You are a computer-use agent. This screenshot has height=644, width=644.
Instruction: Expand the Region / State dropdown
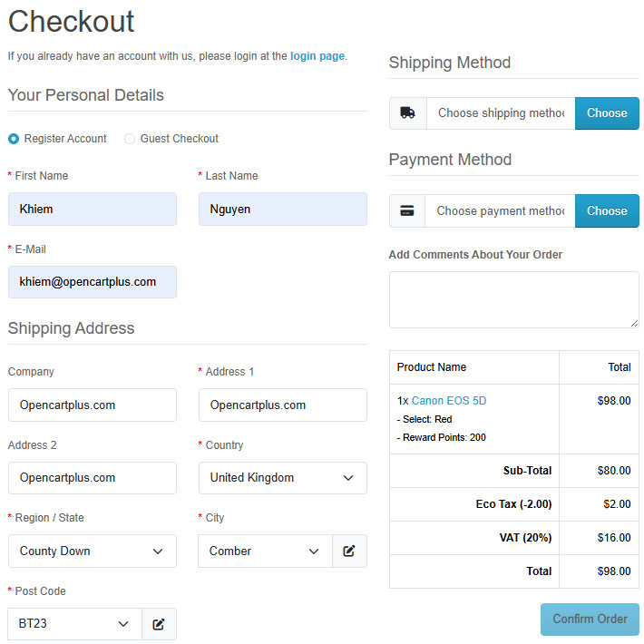click(93, 551)
